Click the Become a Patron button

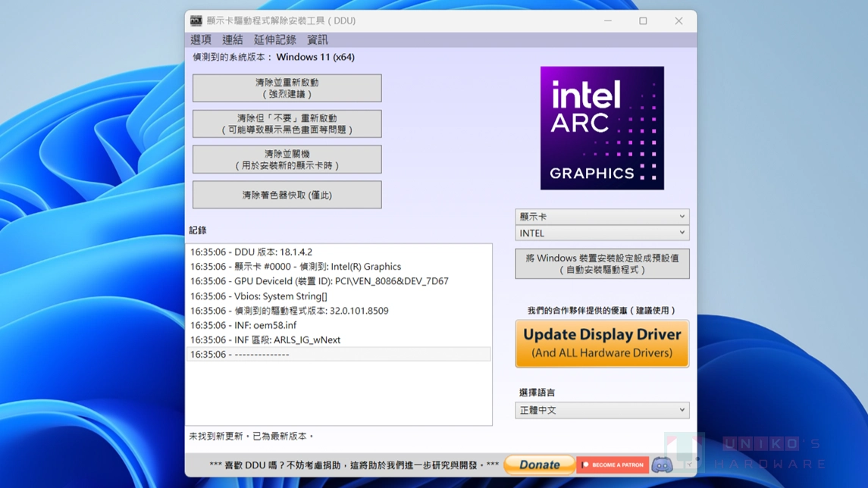[613, 465]
